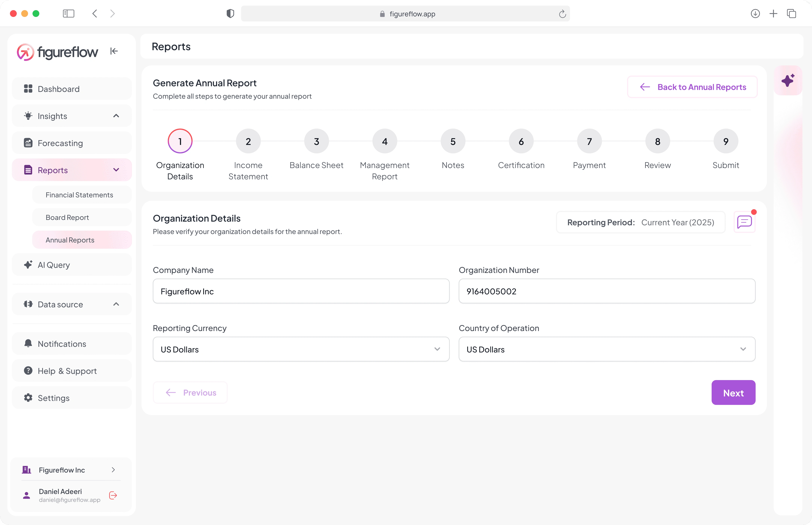Reload the page with the refresh icon
The height and width of the screenshot is (525, 812).
(x=562, y=14)
